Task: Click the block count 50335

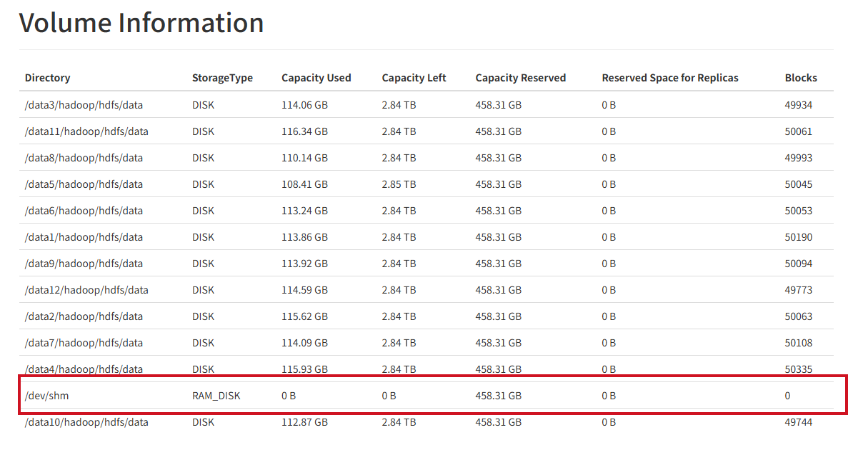Action: click(798, 369)
